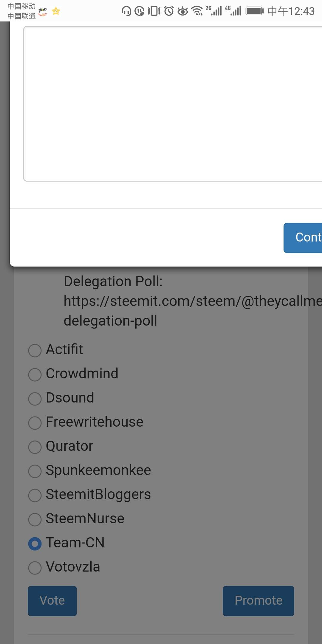Tap the Wi-Fi status icon

point(197,11)
